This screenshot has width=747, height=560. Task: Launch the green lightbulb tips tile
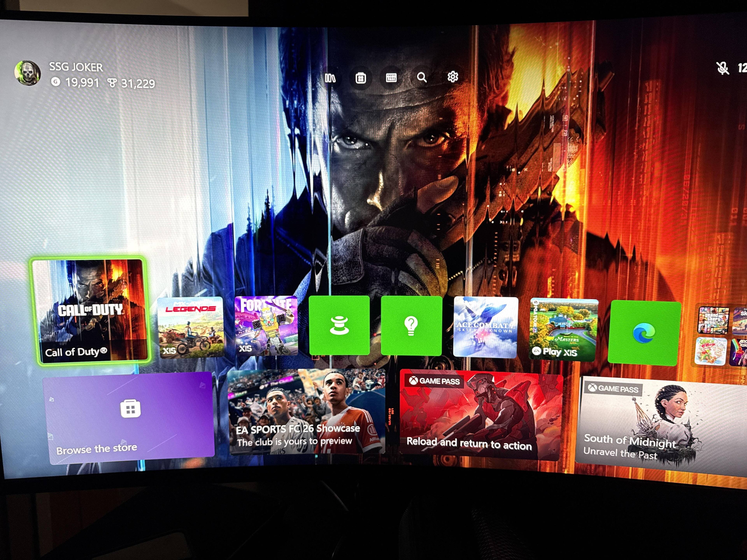tap(411, 326)
